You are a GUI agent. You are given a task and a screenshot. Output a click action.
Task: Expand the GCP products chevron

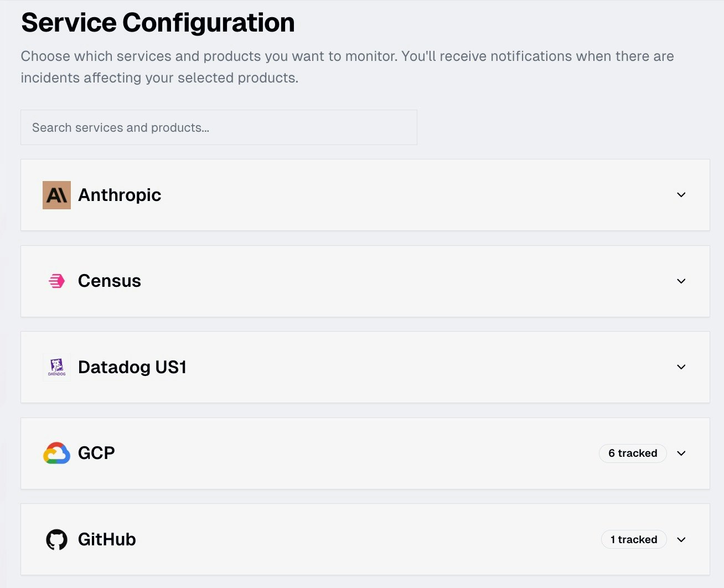click(x=681, y=453)
